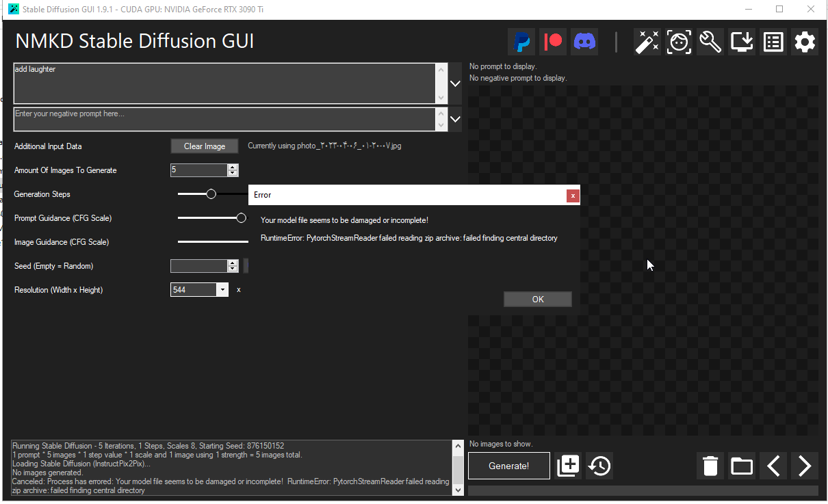The width and height of the screenshot is (828, 504).
Task: Click the negative prompt scroll down arrow
Action: [x=441, y=125]
